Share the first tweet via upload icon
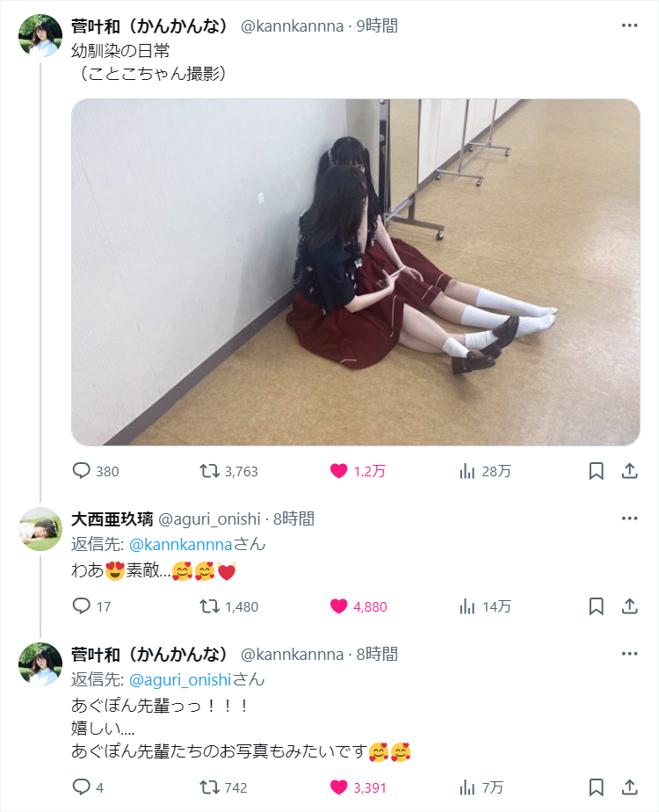The width and height of the screenshot is (659, 812). [x=629, y=471]
